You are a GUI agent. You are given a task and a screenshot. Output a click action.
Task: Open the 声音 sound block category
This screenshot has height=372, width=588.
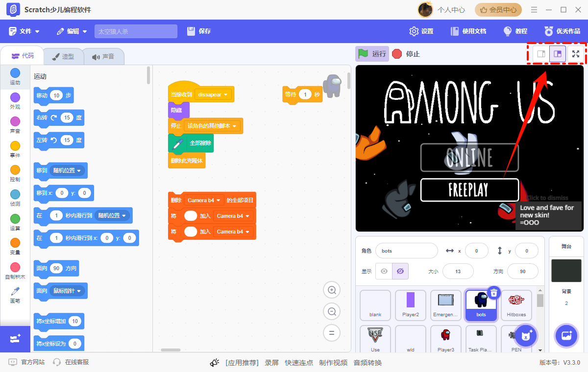[15, 125]
